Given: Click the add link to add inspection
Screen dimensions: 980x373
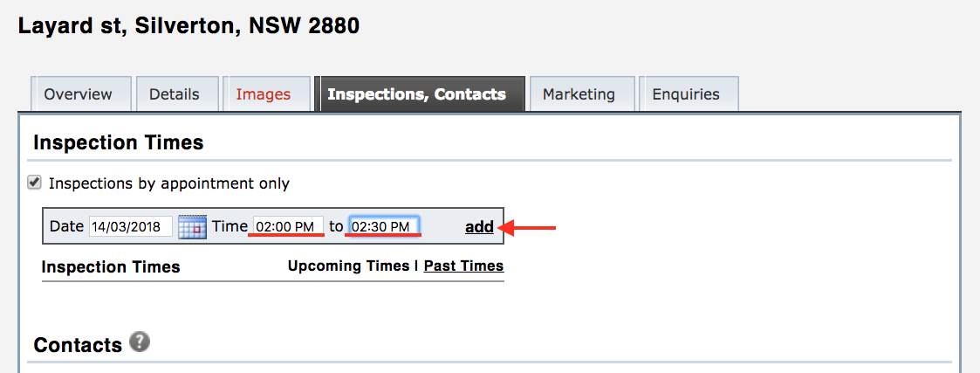Looking at the screenshot, I should tap(479, 227).
